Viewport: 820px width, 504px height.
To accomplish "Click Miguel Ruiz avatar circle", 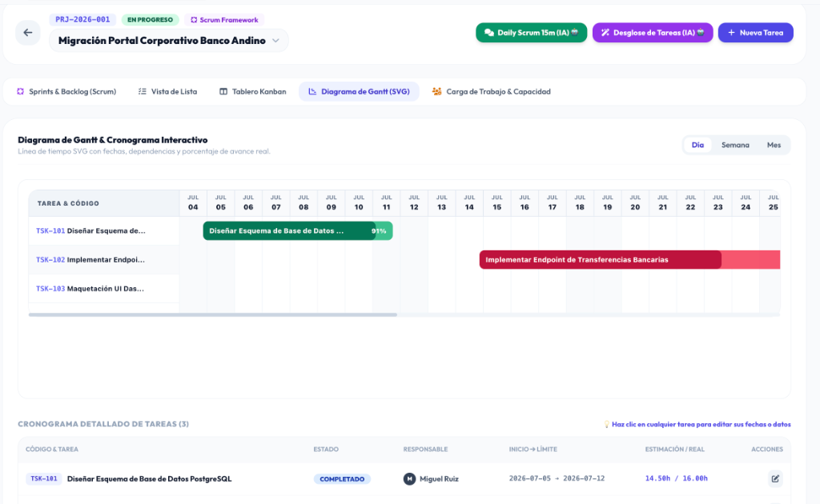I will point(409,478).
